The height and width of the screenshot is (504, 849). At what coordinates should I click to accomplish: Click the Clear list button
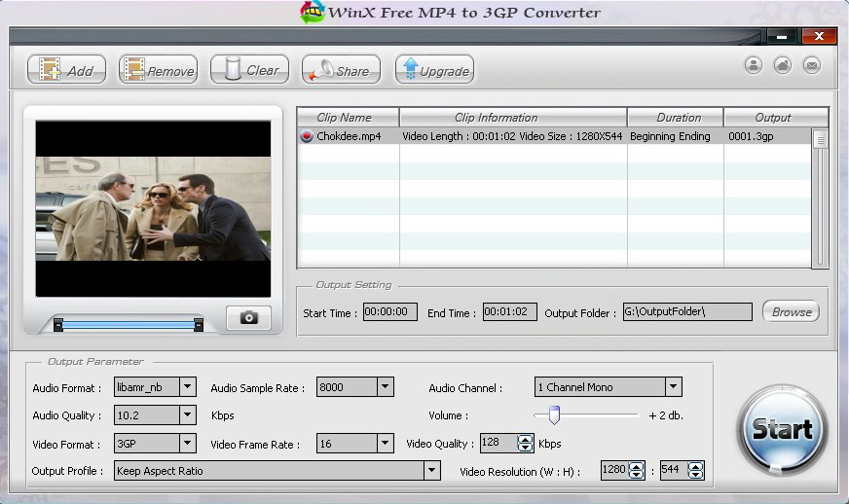coord(249,70)
